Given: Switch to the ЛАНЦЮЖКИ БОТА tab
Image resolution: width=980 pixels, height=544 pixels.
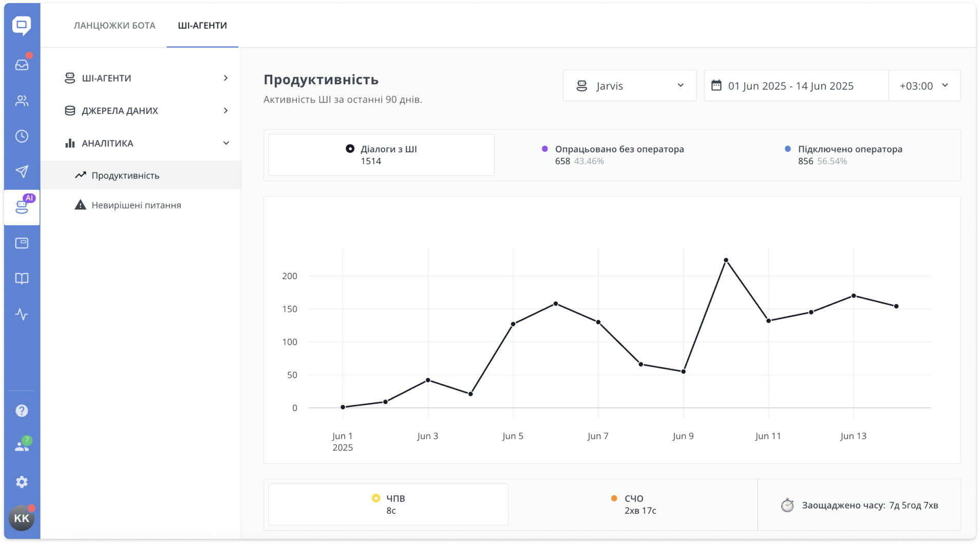Looking at the screenshot, I should (x=115, y=25).
